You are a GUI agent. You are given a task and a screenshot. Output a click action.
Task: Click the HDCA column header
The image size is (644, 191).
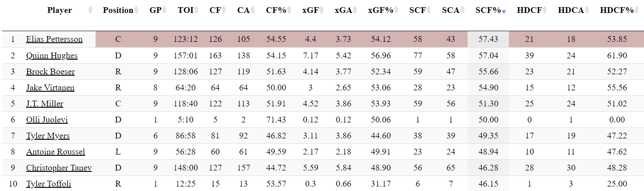pyautogui.click(x=571, y=10)
